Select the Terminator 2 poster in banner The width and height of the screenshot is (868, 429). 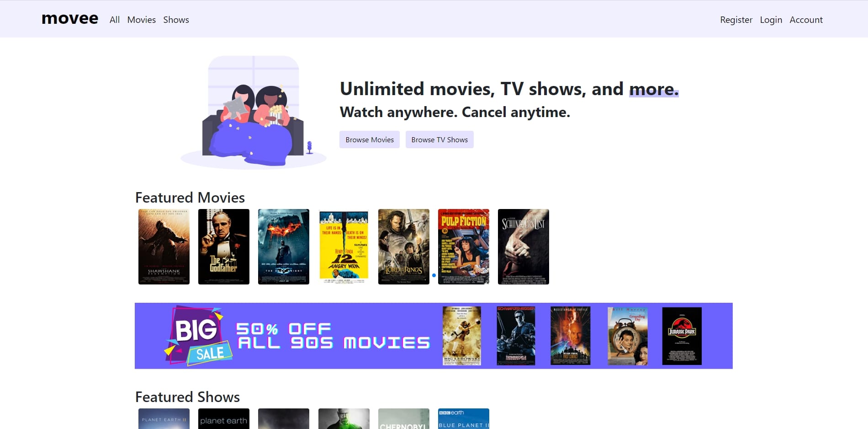pos(516,336)
